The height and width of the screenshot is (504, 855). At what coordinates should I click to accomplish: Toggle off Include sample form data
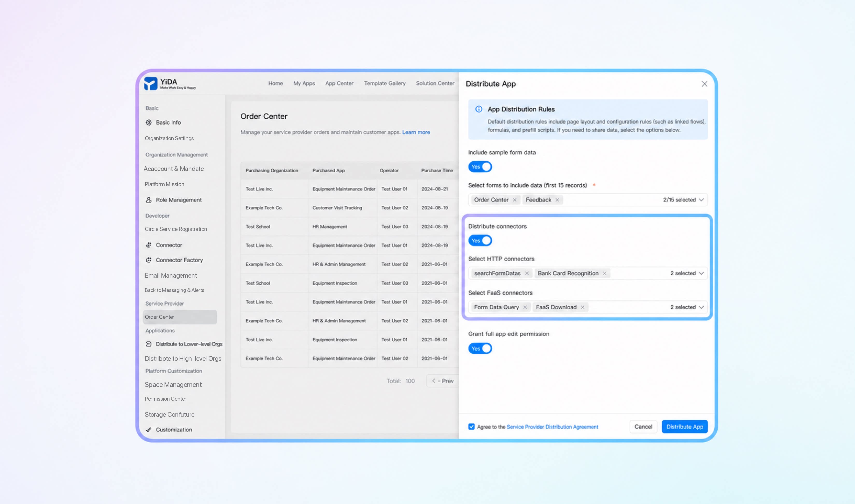tap(480, 167)
